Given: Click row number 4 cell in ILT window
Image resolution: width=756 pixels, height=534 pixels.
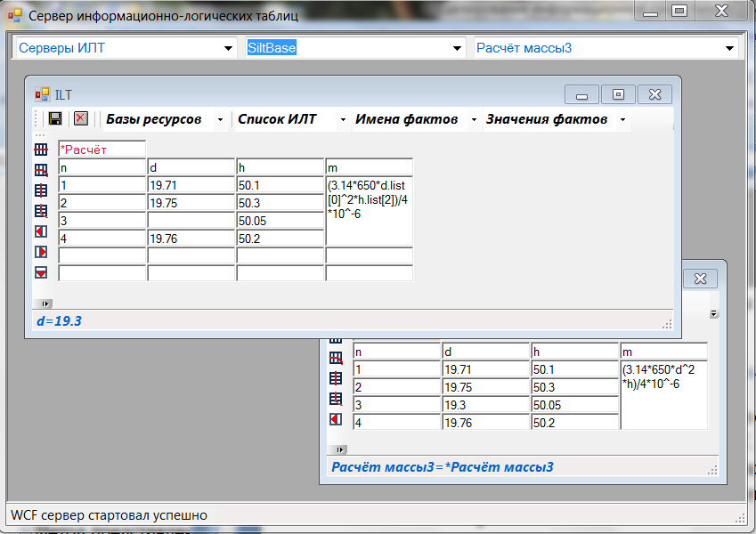Looking at the screenshot, I should (x=102, y=239).
